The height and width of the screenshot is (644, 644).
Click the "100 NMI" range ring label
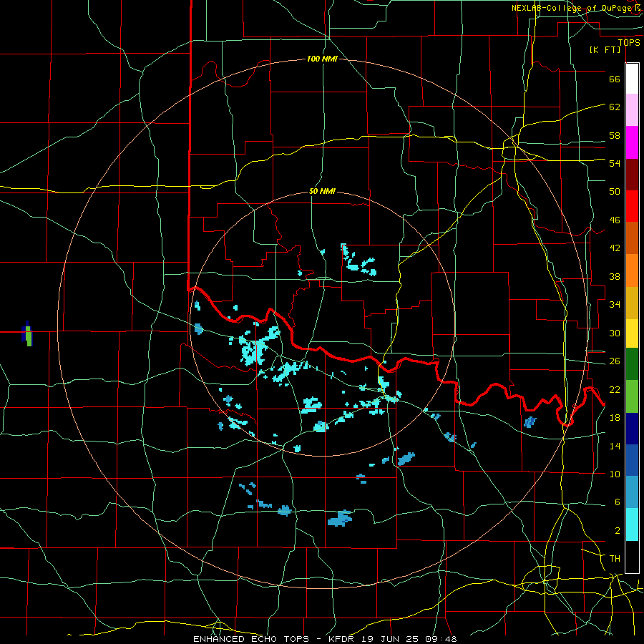tap(322, 59)
